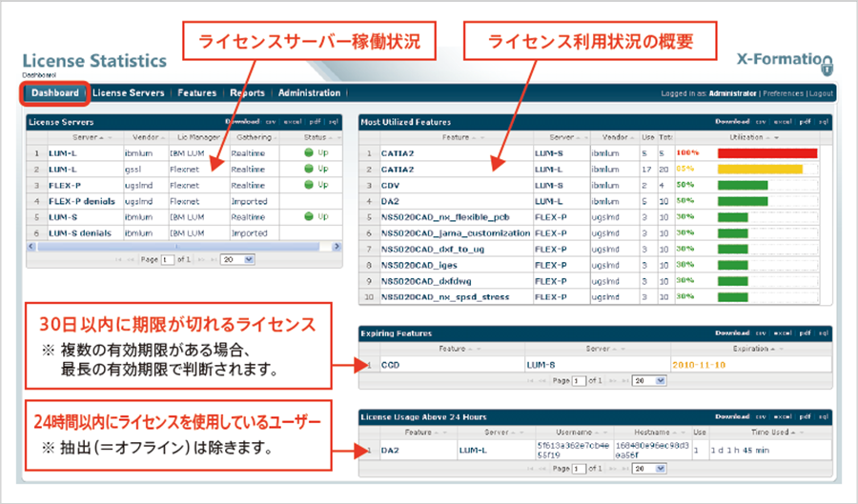Click scroll-left arrow in License Servers panel

point(31,247)
